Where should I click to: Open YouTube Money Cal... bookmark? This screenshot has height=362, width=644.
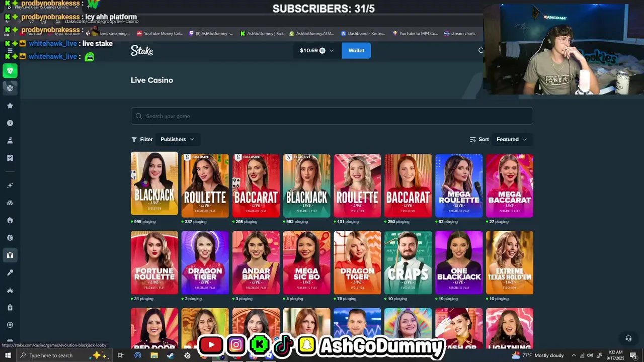tap(159, 34)
